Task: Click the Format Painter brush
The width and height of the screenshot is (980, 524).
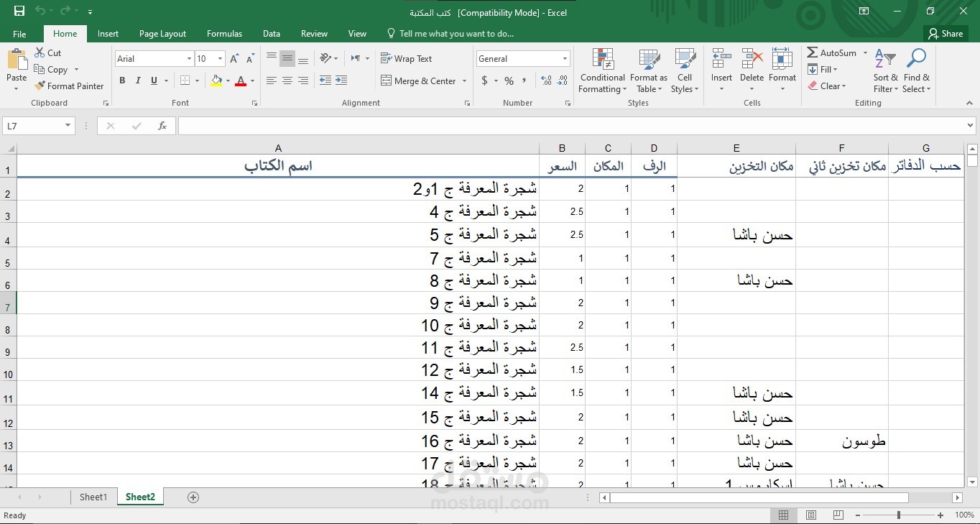Action: [69, 86]
